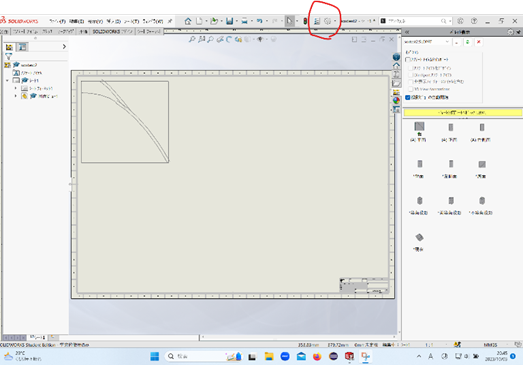
Task: Collapse task pane with double chevron
Action: pos(407,32)
